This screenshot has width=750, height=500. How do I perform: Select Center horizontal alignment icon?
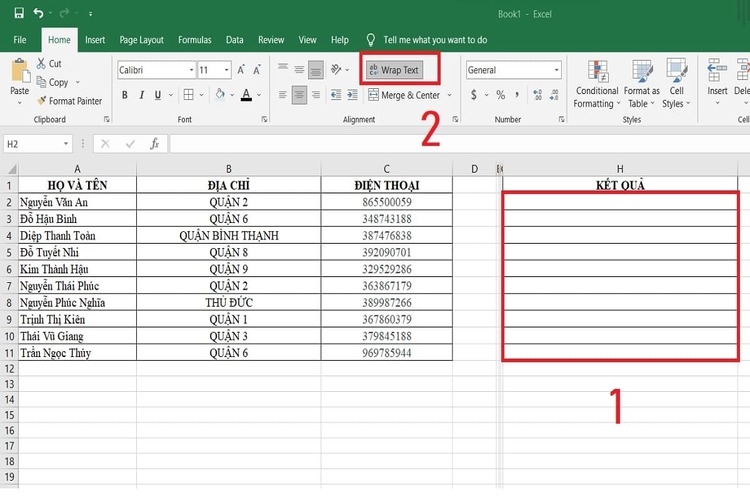click(x=299, y=95)
